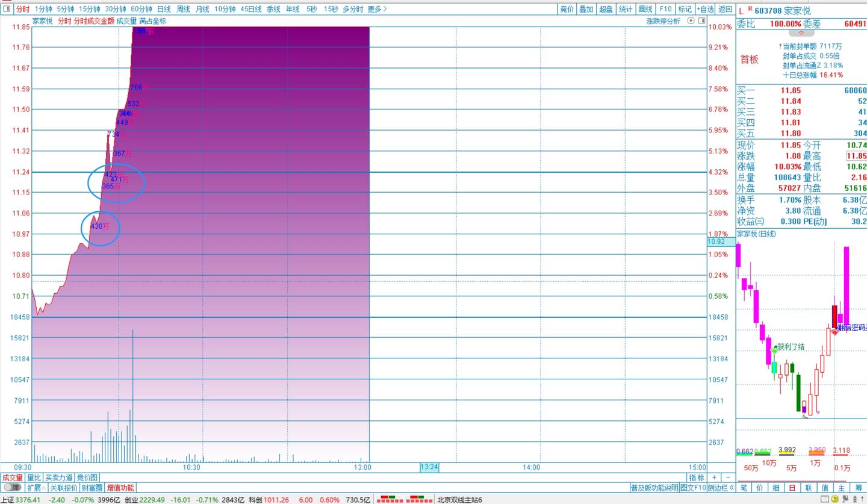Viewport: 867px width, 504px height.
Task: Collapse the order panel with the red chevron
Action: 801,33
